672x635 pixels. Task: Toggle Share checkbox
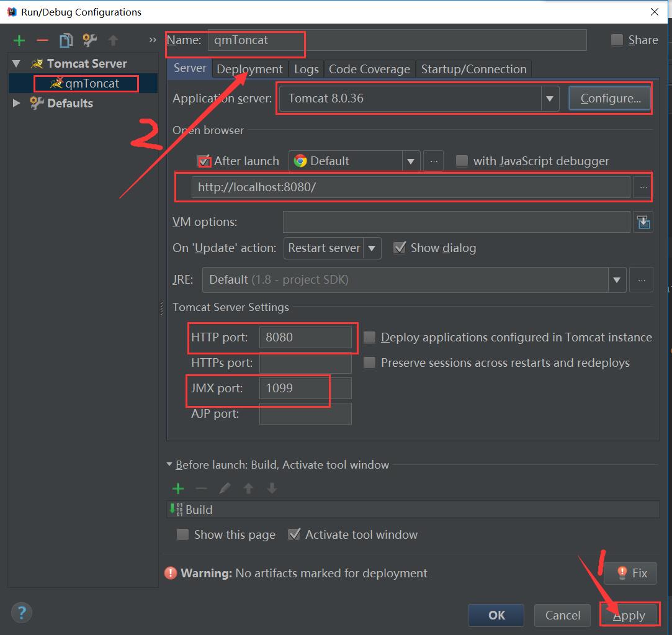pos(617,40)
